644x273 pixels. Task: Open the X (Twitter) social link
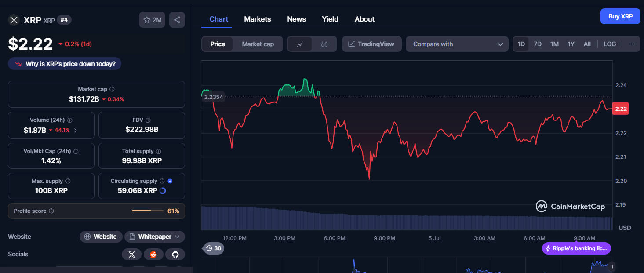click(131, 254)
